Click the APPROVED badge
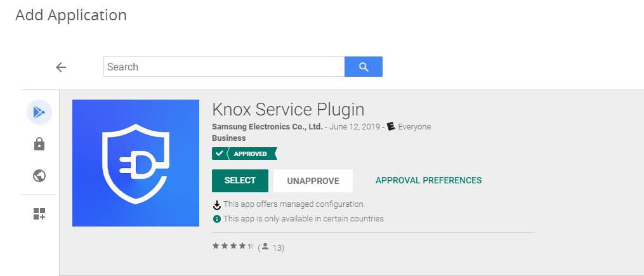The height and width of the screenshot is (276, 644). tap(244, 154)
